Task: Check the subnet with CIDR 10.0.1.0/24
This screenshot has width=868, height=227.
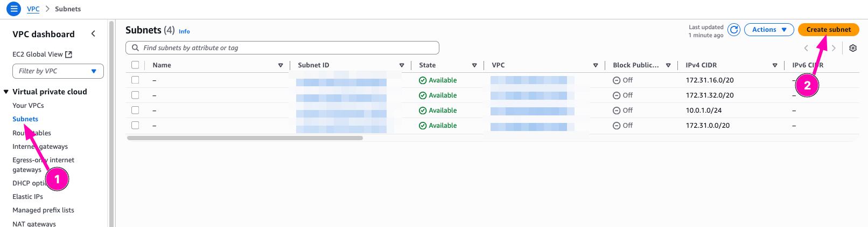Action: click(x=135, y=111)
